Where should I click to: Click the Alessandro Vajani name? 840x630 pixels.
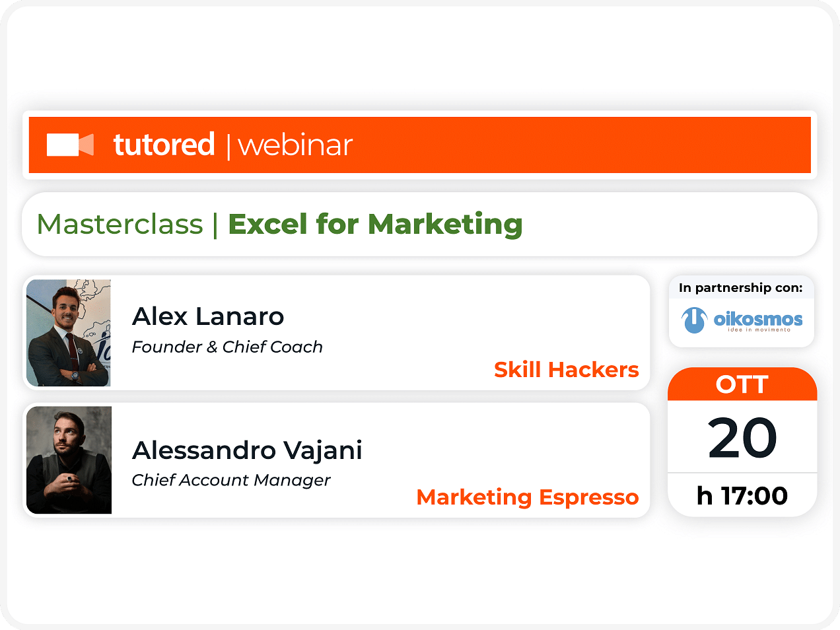[x=247, y=450]
